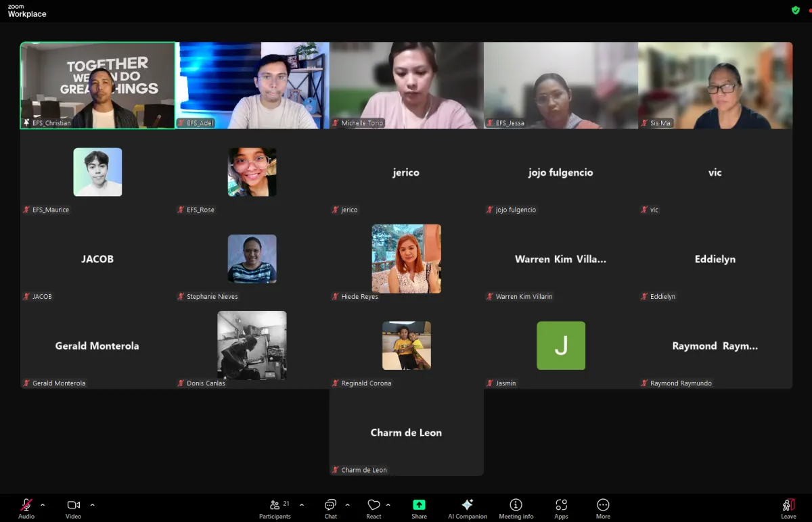812x522 pixels.
Task: Click the Reginald Corona name label
Action: 366,383
